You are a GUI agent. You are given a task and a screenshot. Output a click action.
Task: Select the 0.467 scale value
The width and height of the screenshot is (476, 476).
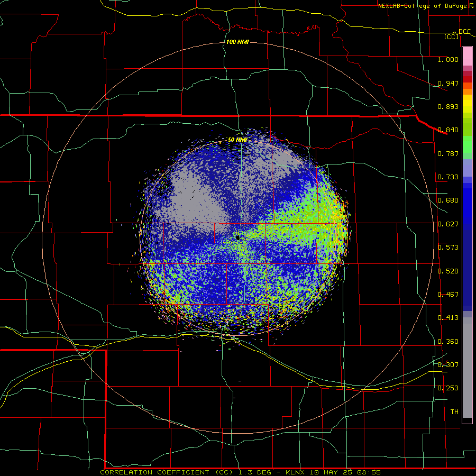tap(448, 295)
